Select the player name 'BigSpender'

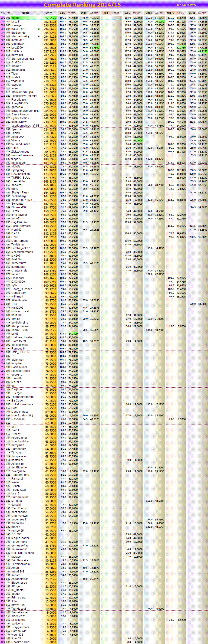[x=19, y=33]
